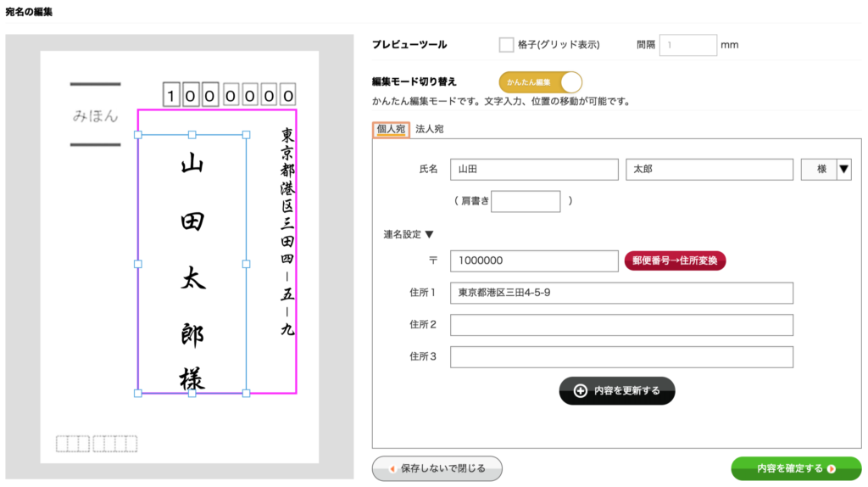Switch to the 個人宛 tab
868x487 pixels.
(x=391, y=129)
